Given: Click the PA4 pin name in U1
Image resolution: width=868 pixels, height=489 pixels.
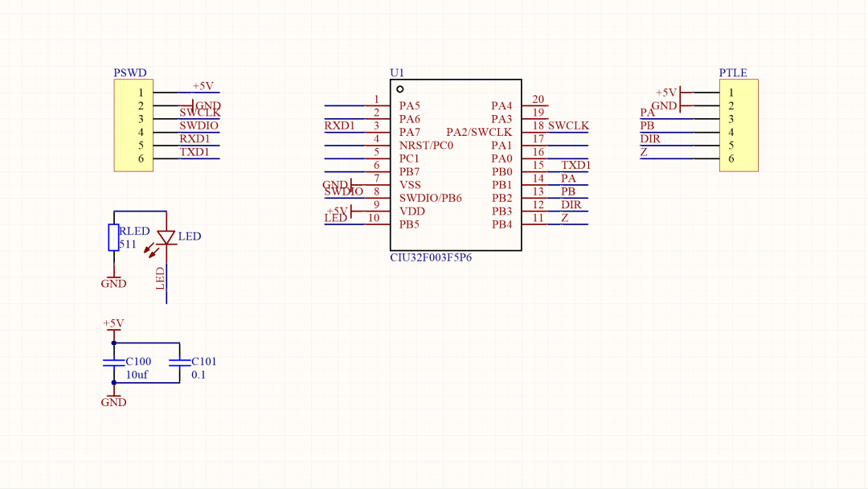Looking at the screenshot, I should (502, 106).
